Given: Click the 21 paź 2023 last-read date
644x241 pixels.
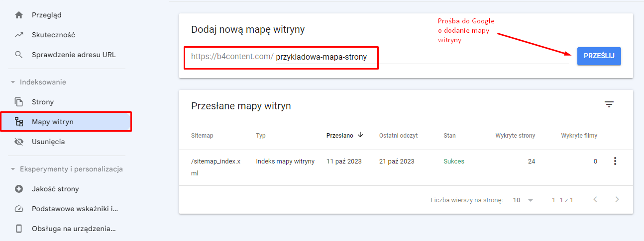Looking at the screenshot, I should tap(397, 161).
